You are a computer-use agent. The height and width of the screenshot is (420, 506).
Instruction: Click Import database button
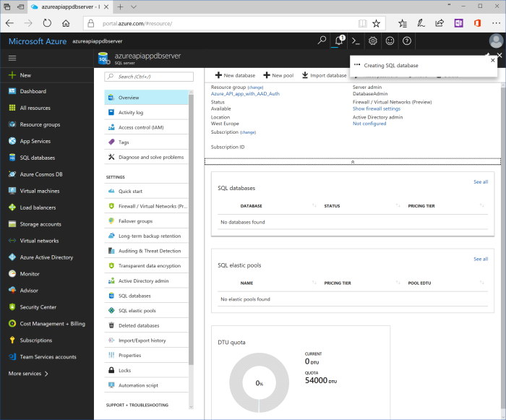[324, 75]
